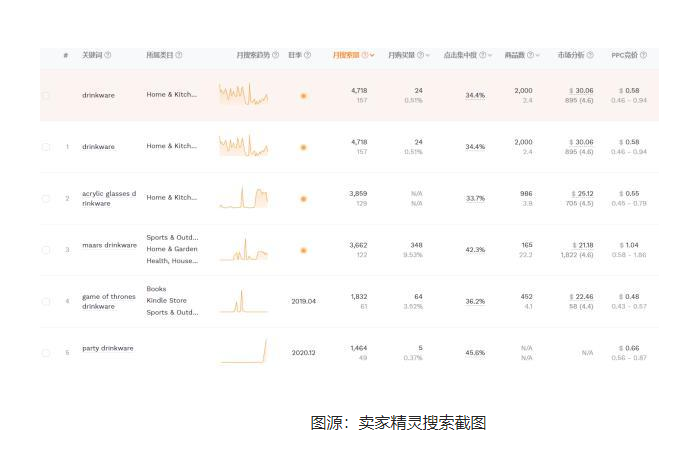Sort by the 月购买量 column header

click(401, 55)
